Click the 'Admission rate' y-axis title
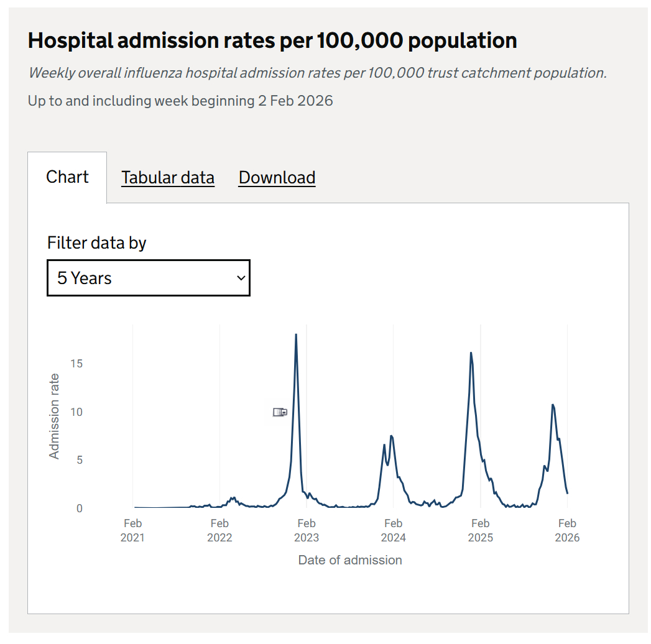Viewport: 651px width, 644px height. point(55,416)
